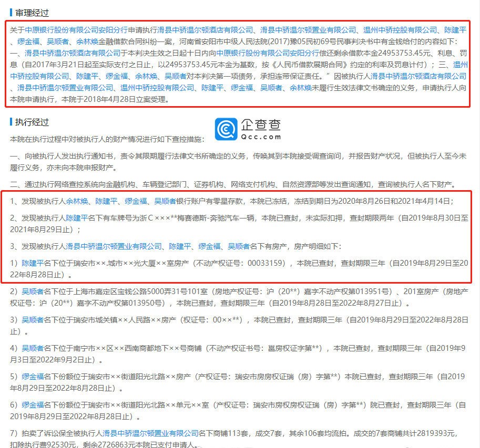Click '邕房权证字第**' certificate text
480x448 pixels.
tap(293, 348)
